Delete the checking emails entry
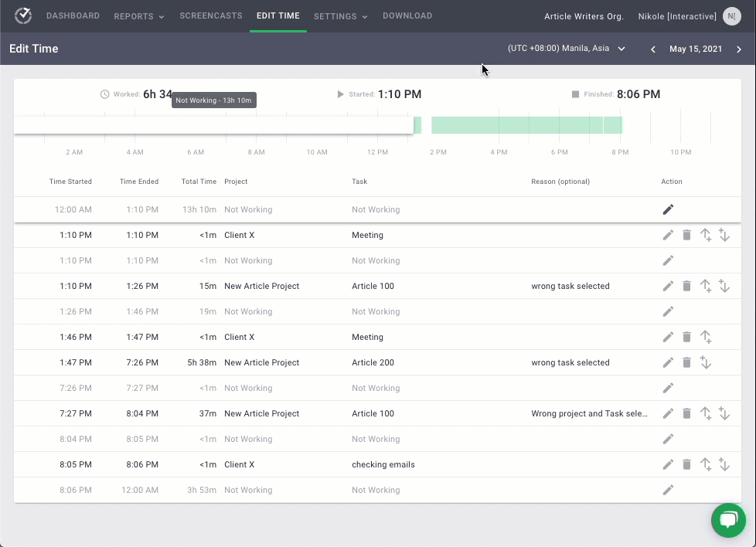756x547 pixels. (686, 465)
